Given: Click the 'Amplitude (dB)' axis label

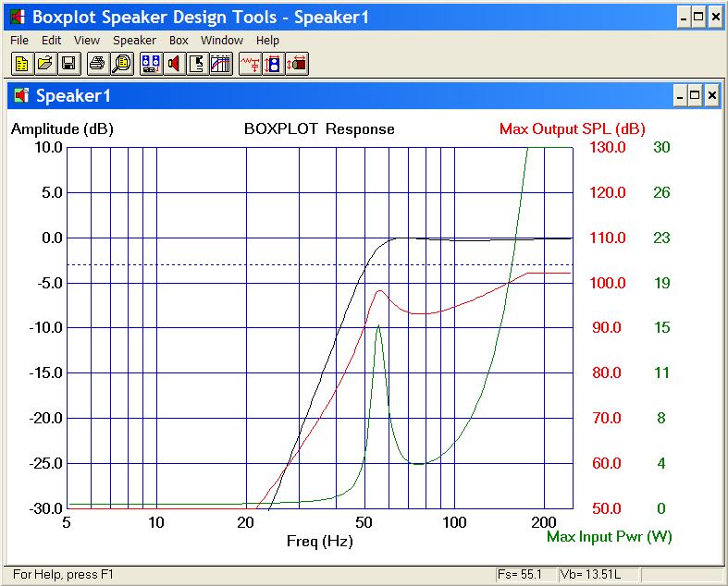Looking at the screenshot, I should coord(62,129).
